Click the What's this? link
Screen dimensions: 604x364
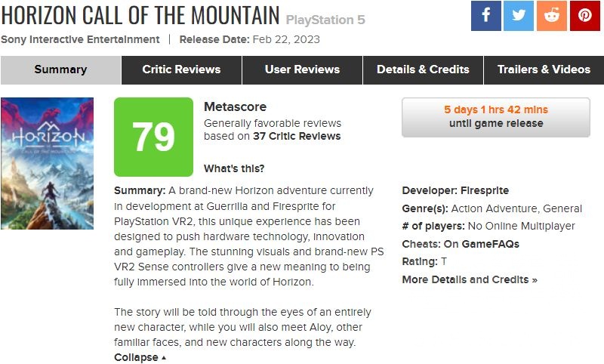tap(234, 168)
